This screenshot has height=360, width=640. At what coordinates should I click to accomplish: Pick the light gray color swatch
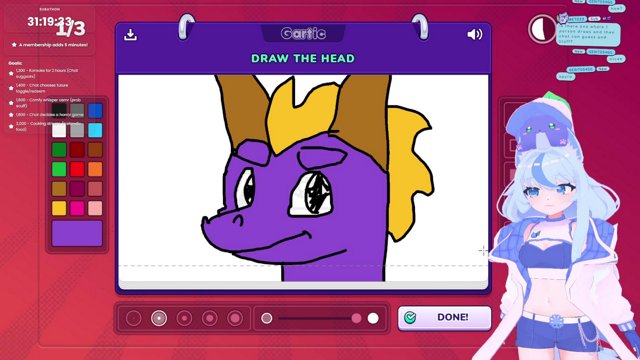click(77, 130)
